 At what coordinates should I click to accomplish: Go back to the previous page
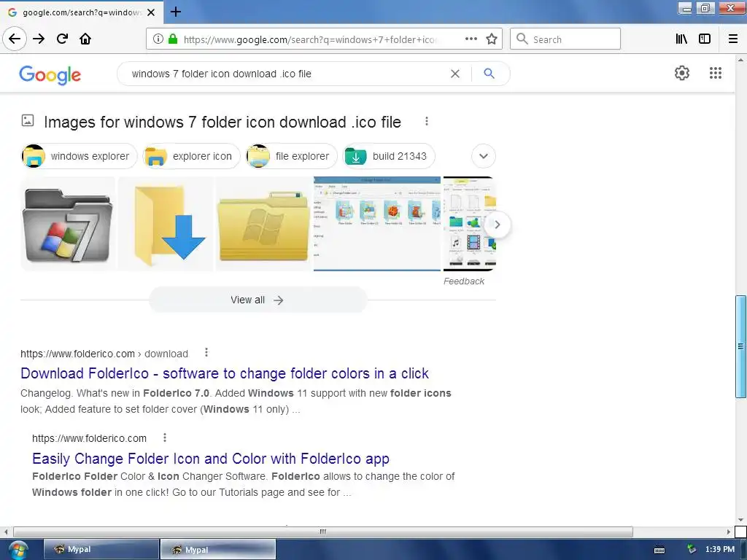tap(15, 39)
